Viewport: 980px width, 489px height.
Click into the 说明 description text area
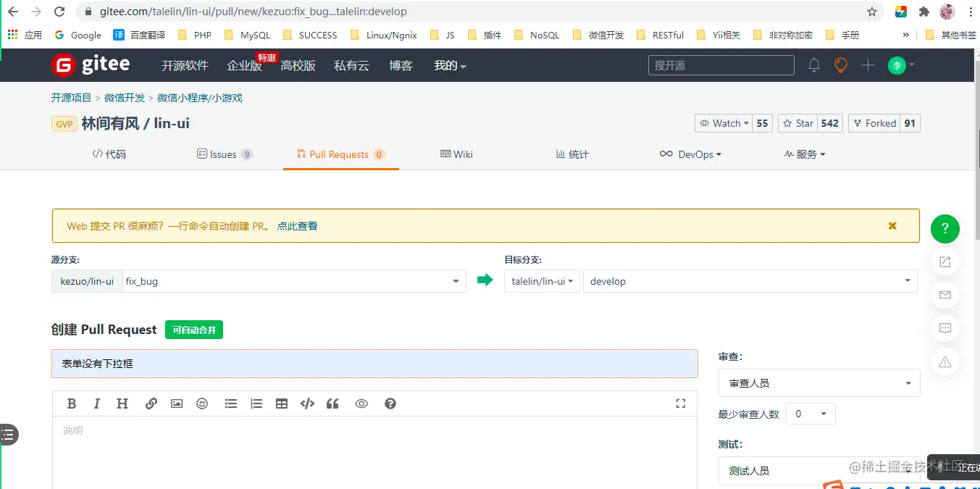[x=374, y=453]
